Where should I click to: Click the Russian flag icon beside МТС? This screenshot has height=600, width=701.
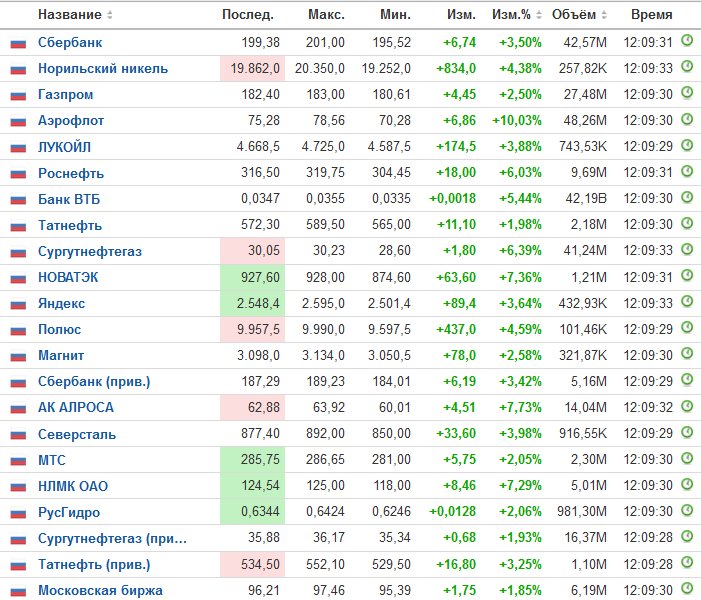point(18,461)
